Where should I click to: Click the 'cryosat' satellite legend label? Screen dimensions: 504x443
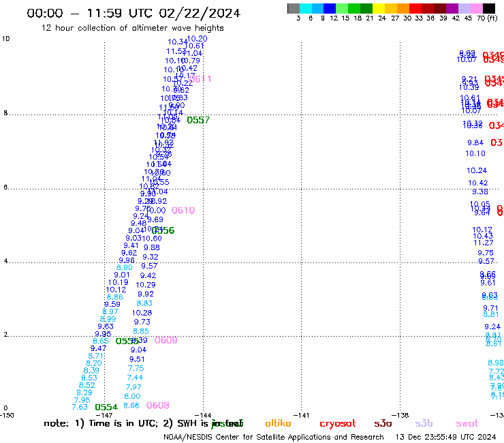(x=338, y=424)
